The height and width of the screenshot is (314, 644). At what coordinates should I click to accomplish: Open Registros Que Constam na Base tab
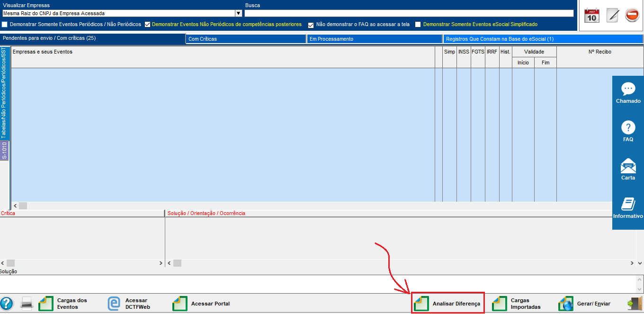pyautogui.click(x=543, y=39)
